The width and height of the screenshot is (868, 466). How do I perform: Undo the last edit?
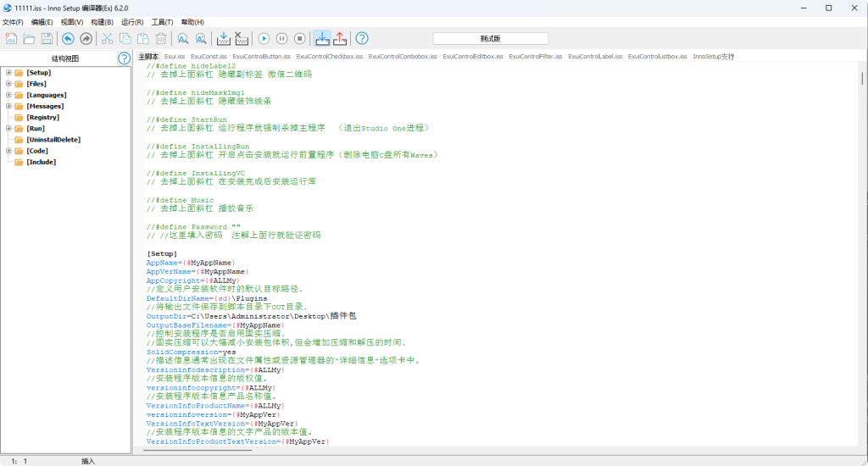tap(68, 39)
